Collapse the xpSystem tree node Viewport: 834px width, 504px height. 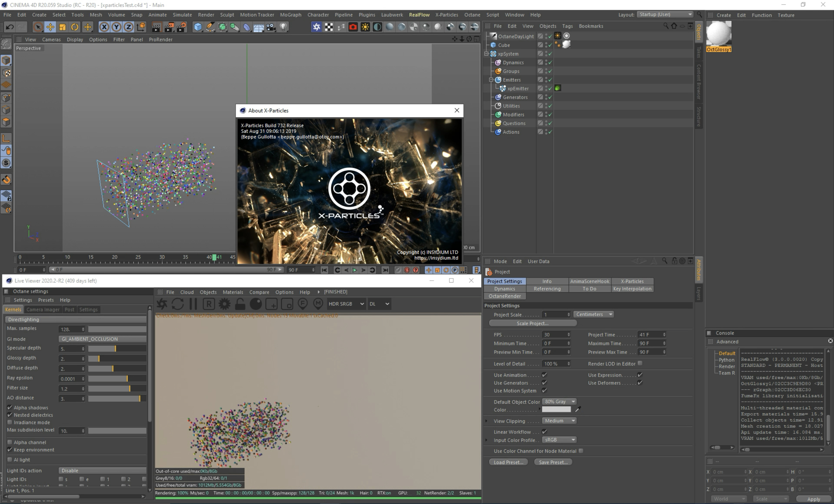click(486, 54)
